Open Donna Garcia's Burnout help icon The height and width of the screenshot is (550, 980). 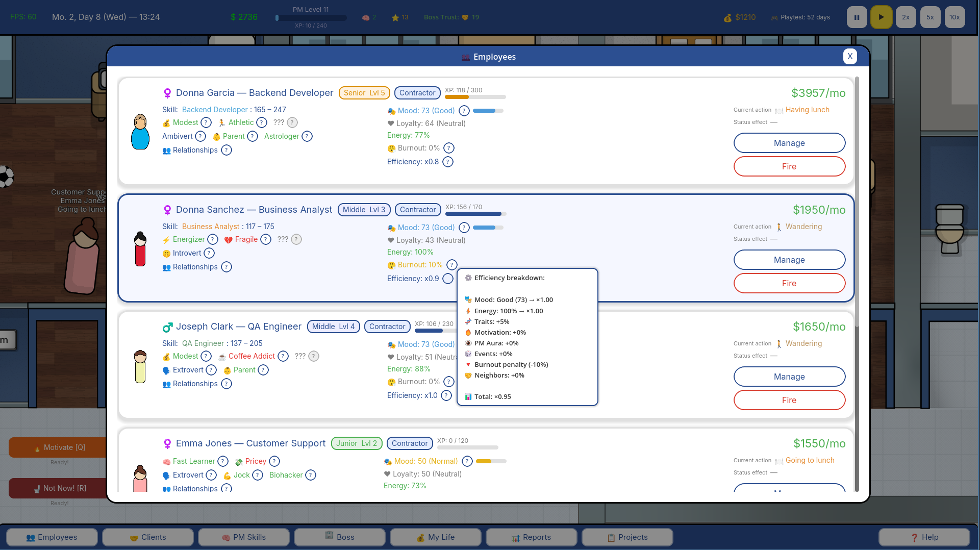tap(449, 148)
